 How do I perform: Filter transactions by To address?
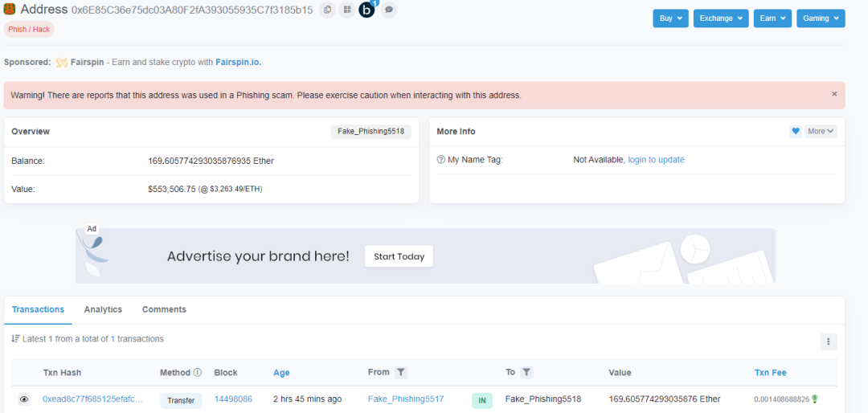526,373
